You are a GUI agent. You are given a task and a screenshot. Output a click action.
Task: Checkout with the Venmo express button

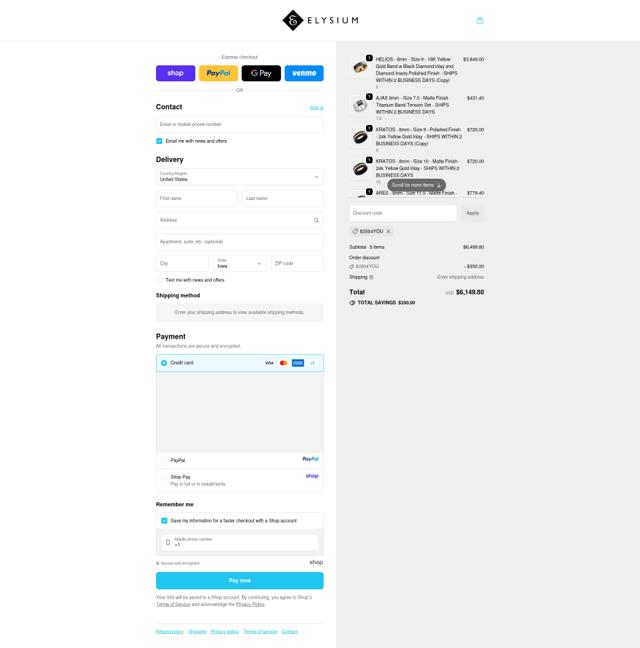[304, 73]
